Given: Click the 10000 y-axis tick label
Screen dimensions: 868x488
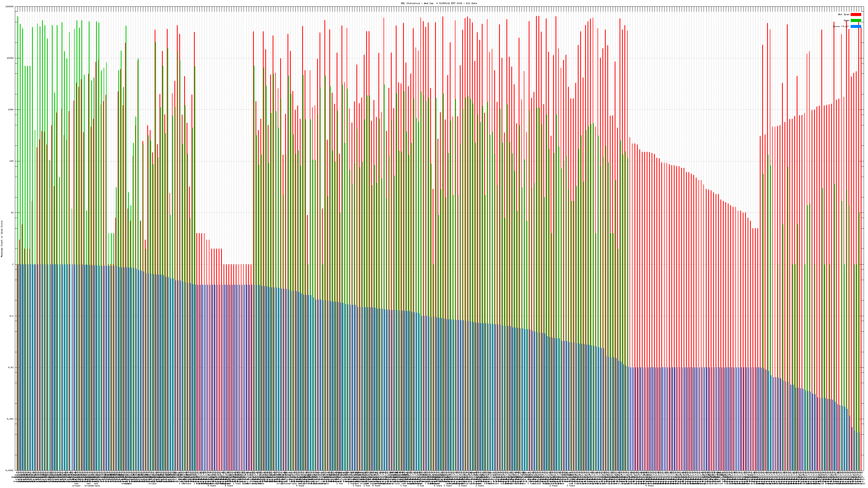Looking at the screenshot, I should 11,58.
